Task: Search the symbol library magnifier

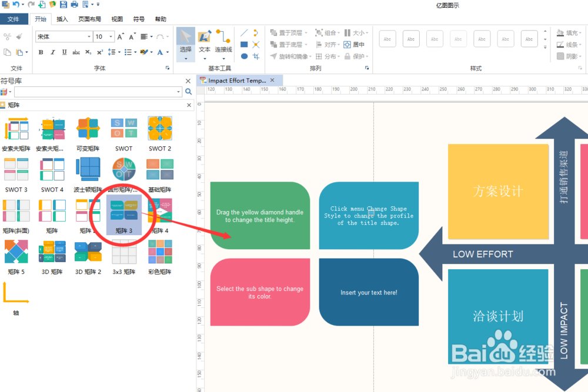Action: tap(188, 92)
